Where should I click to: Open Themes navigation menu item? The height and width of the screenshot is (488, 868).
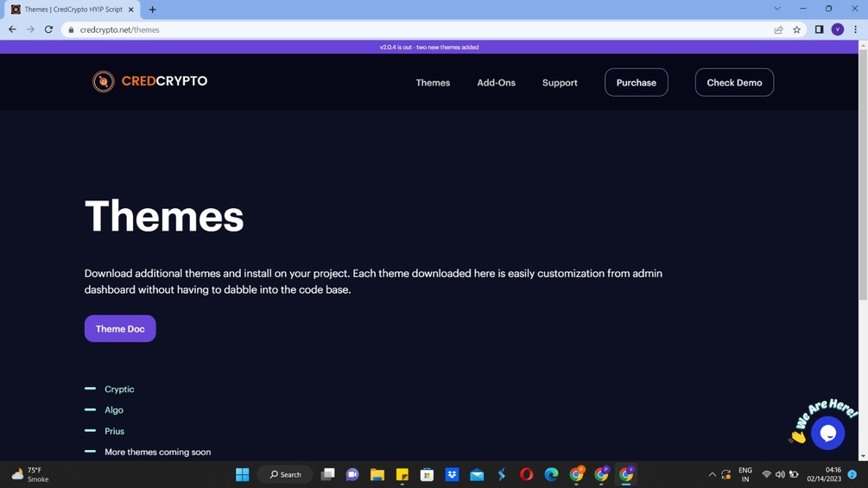(x=433, y=82)
